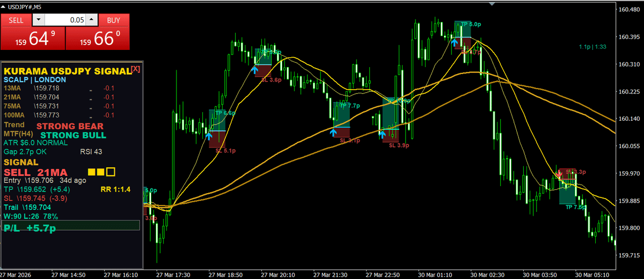Click the hollow third signal strength square
This screenshot has height=279, width=644.
click(x=111, y=172)
